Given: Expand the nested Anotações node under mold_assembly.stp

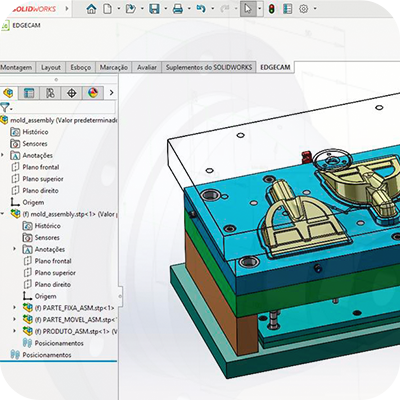Looking at the screenshot, I should pyautogui.click(x=14, y=249).
